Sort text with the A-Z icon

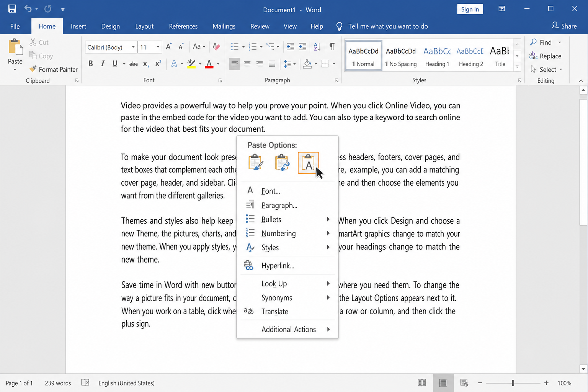pyautogui.click(x=317, y=47)
